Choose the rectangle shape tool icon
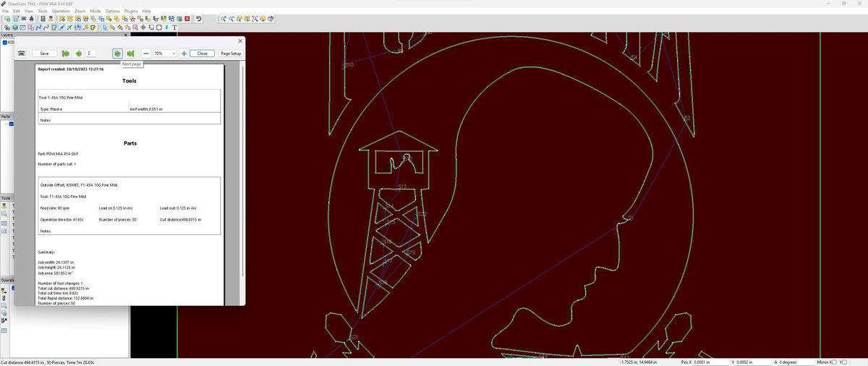Screen dimensions: 868x366 (x=151, y=27)
